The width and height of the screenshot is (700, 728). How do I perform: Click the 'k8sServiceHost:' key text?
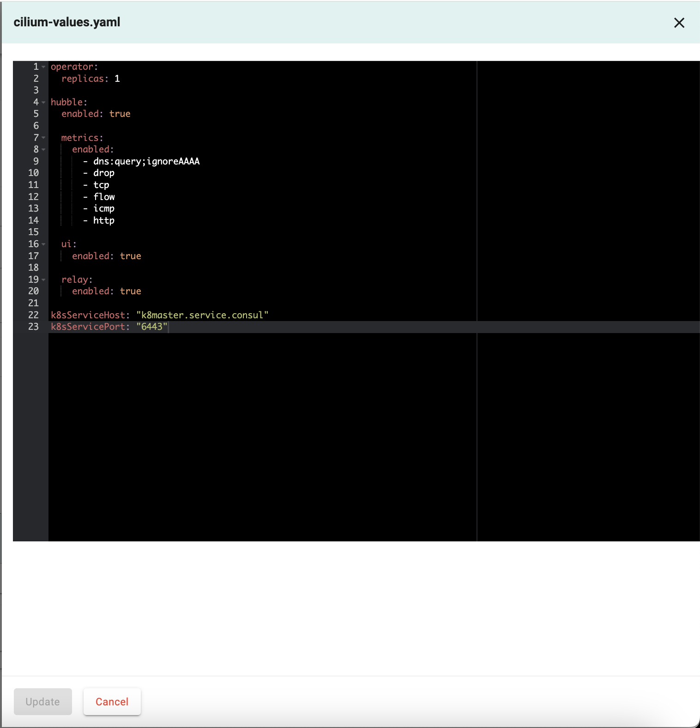(x=91, y=315)
